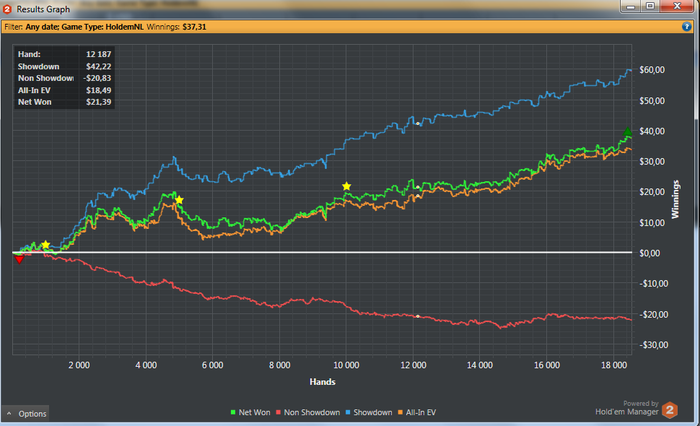Click the green Net Won legend swatch
The height and width of the screenshot is (426, 700).
pos(233,412)
